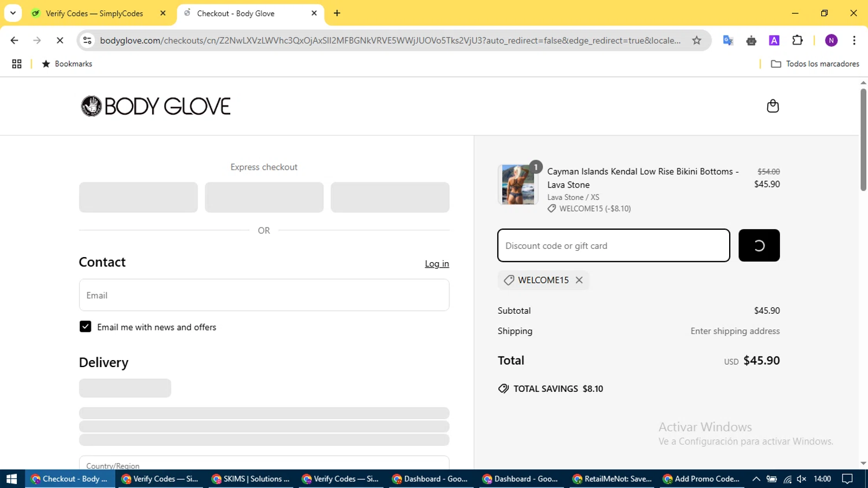Click the address bar URL
The width and height of the screenshot is (868, 488).
390,41
